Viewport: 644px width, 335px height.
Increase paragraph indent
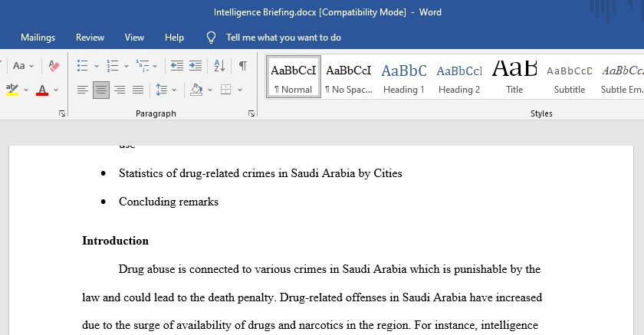pos(195,66)
